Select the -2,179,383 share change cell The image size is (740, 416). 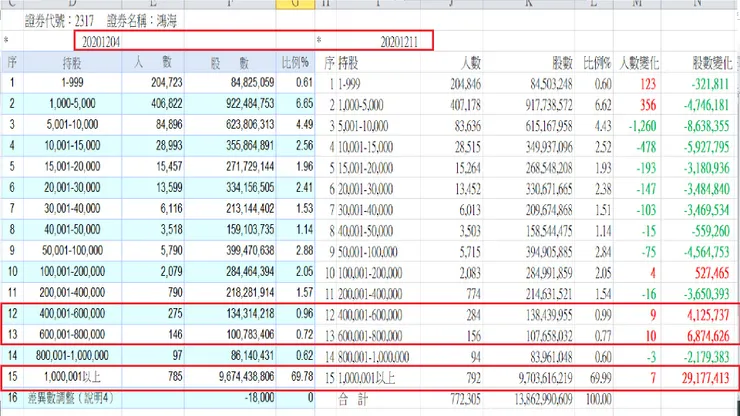tap(706, 357)
